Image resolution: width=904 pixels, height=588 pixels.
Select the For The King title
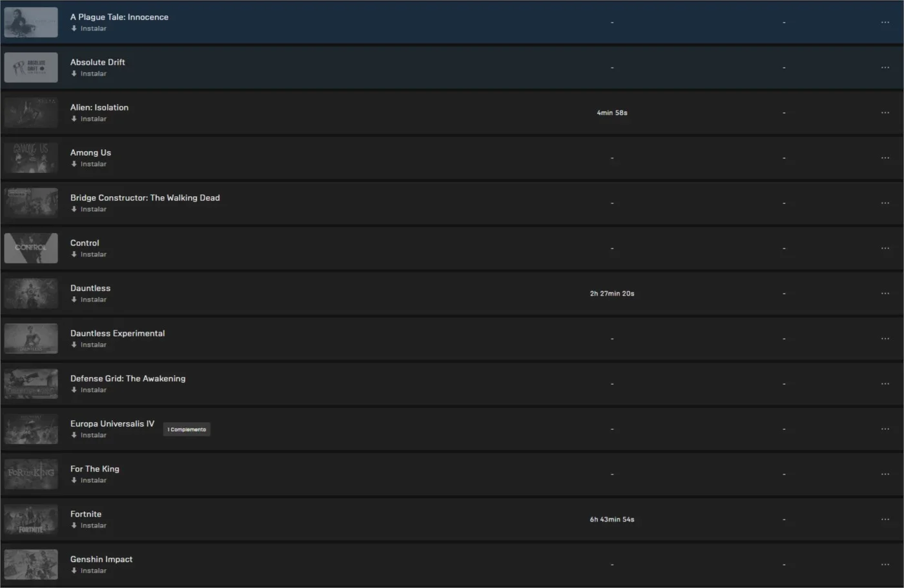[x=95, y=469]
